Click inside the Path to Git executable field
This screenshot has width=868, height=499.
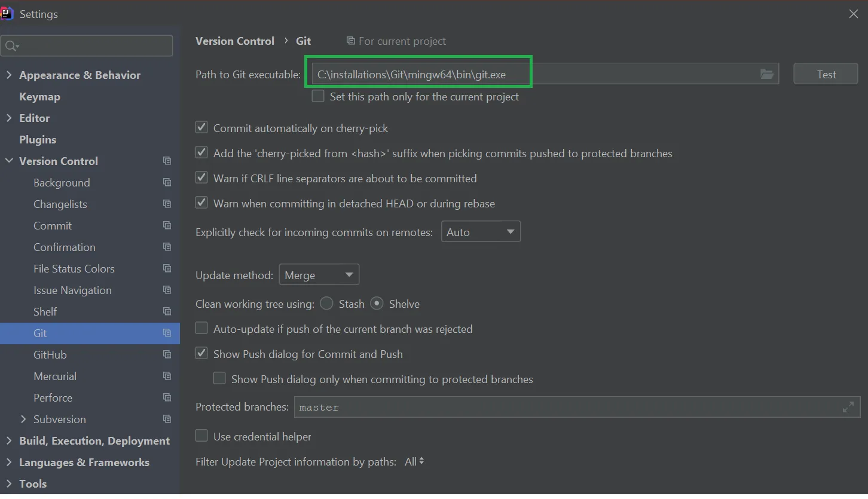tap(628, 74)
